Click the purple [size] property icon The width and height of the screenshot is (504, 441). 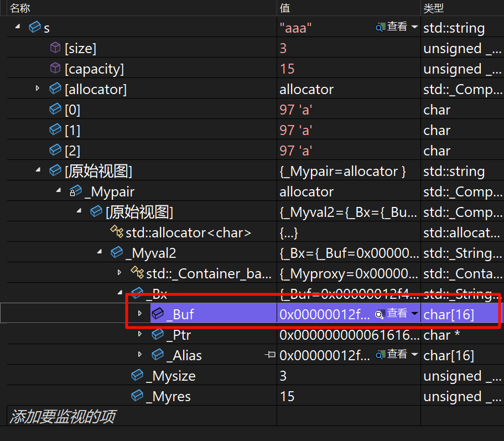tap(55, 48)
